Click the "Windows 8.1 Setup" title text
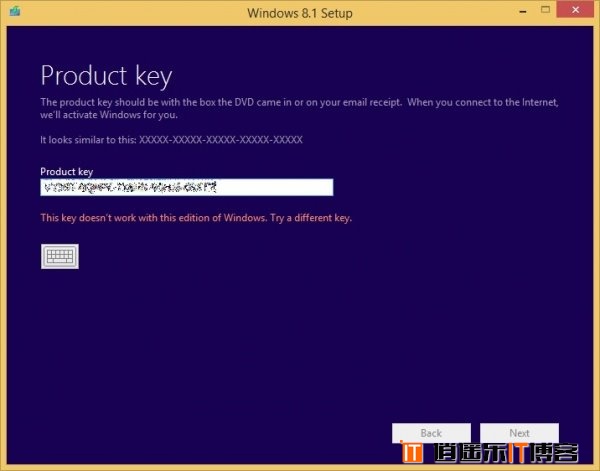This screenshot has height=471, width=600. point(300,13)
